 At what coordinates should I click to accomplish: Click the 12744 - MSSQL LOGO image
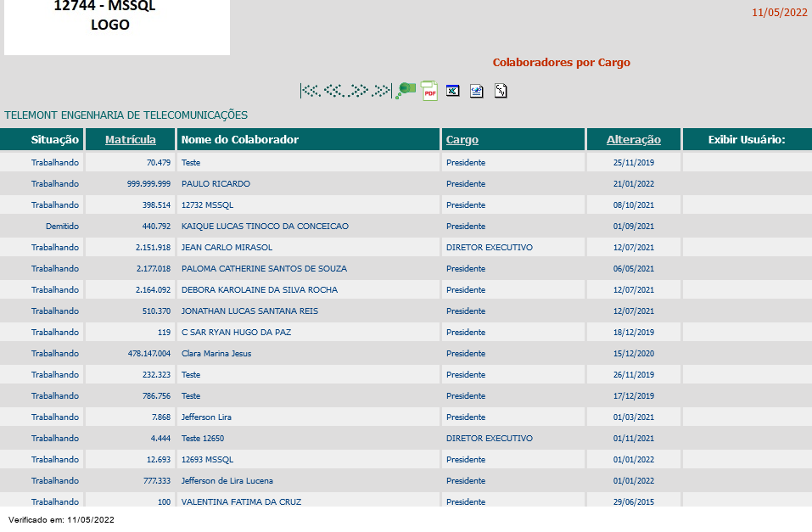click(x=117, y=26)
